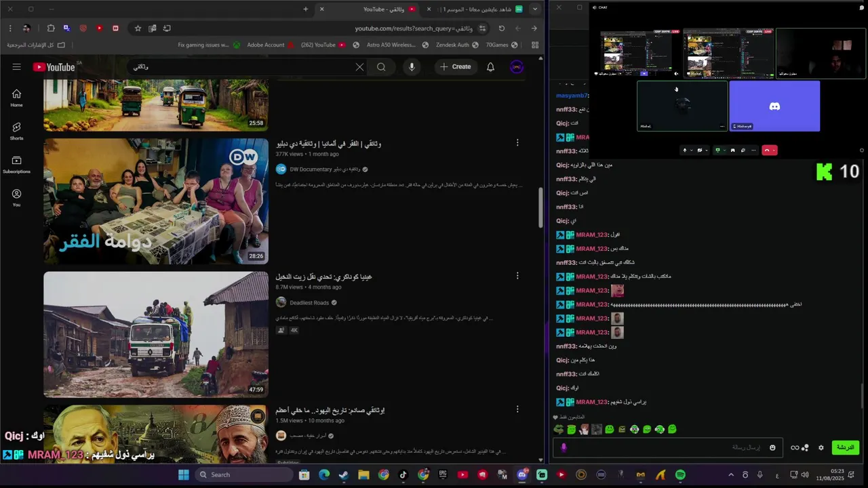Image resolution: width=868 pixels, height=488 pixels.
Task: Start YouTube voice search microphone
Action: [x=412, y=66]
